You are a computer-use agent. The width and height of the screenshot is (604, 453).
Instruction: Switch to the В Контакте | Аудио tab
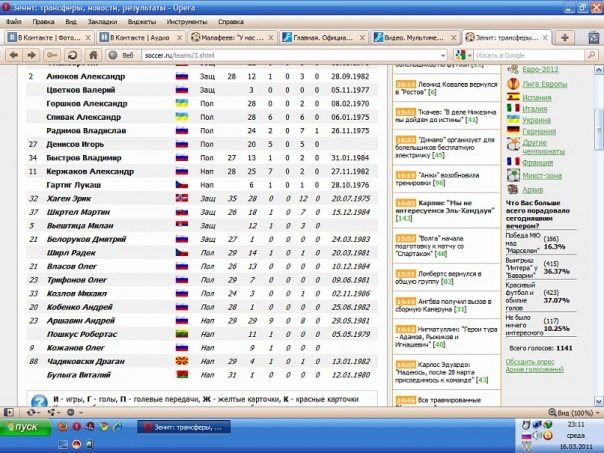point(136,37)
